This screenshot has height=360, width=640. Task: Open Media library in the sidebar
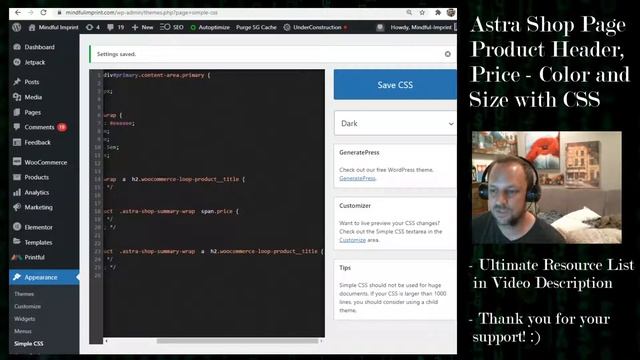pos(33,97)
